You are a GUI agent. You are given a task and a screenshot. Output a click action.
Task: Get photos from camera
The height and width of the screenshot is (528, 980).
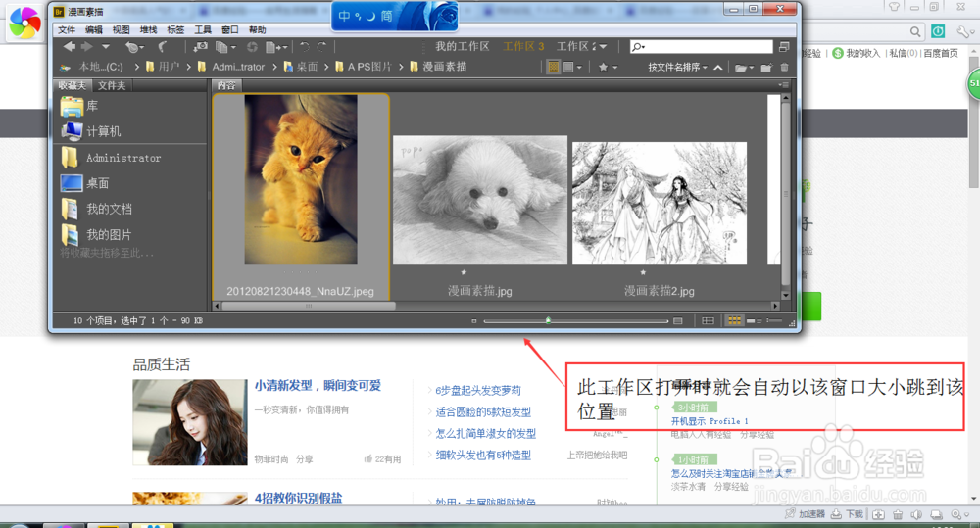coord(201,47)
